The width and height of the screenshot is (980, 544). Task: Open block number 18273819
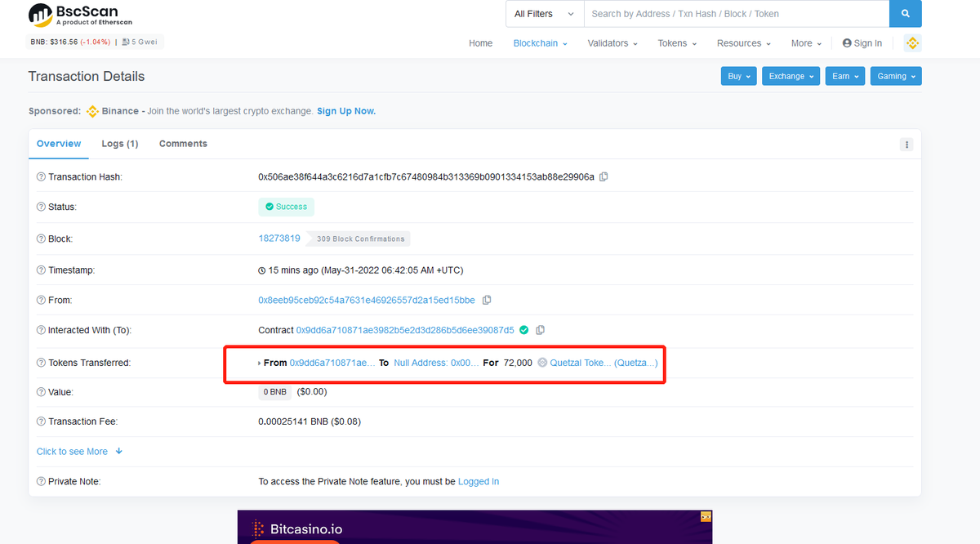point(279,239)
